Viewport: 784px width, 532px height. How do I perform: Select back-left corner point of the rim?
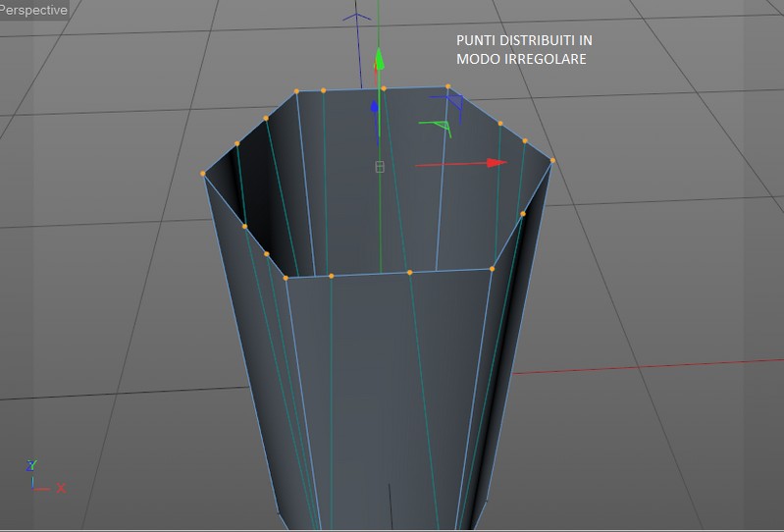(x=296, y=91)
